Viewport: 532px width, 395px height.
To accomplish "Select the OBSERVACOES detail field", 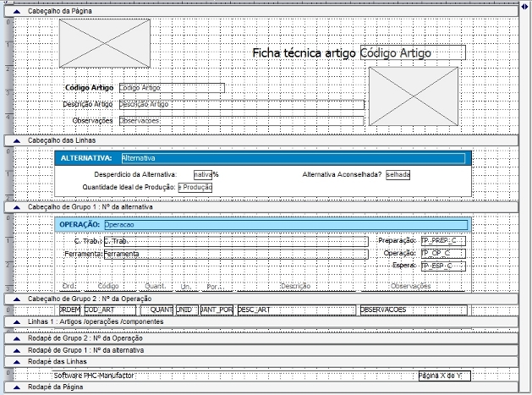I will point(414,310).
